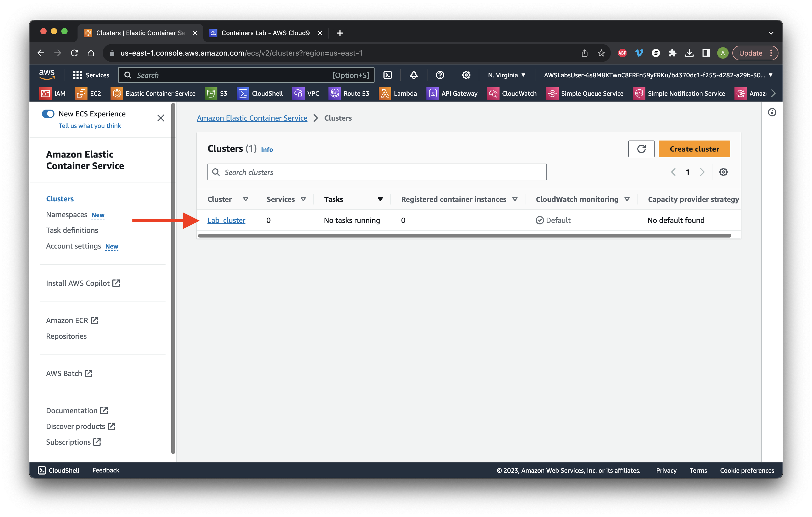Launch CloudShell from top navigation icon
This screenshot has height=517, width=812.
coord(388,75)
